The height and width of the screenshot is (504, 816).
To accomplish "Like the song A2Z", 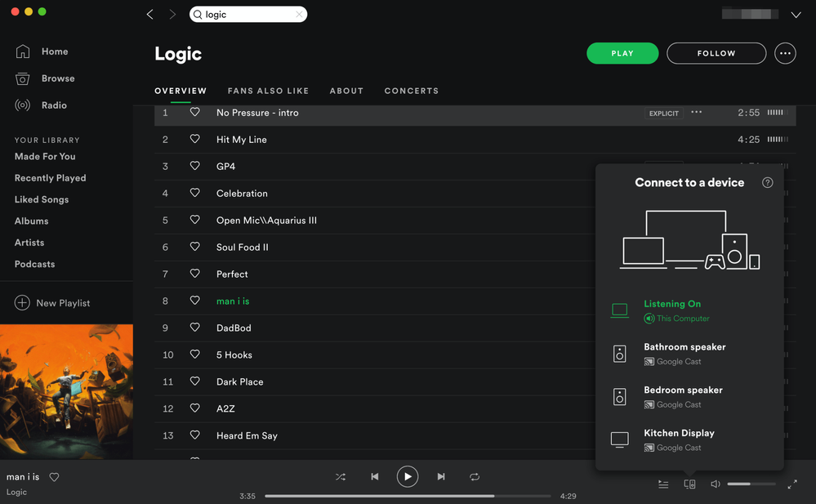I will coord(194,408).
